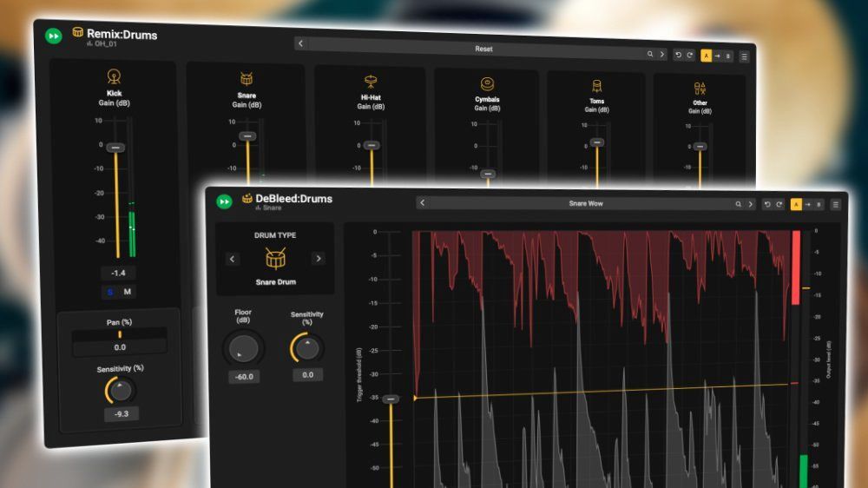
Task: Click the Other gain fader handle
Action: [700, 146]
